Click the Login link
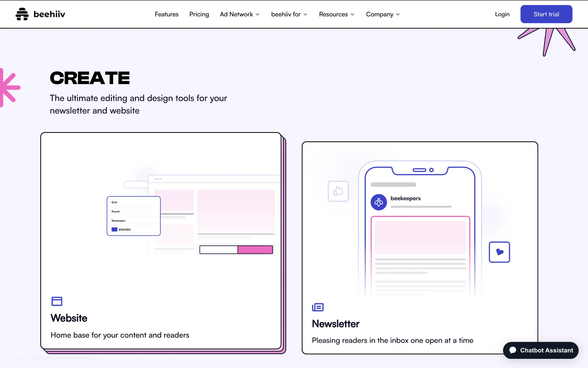This screenshot has width=588, height=368. coord(502,14)
